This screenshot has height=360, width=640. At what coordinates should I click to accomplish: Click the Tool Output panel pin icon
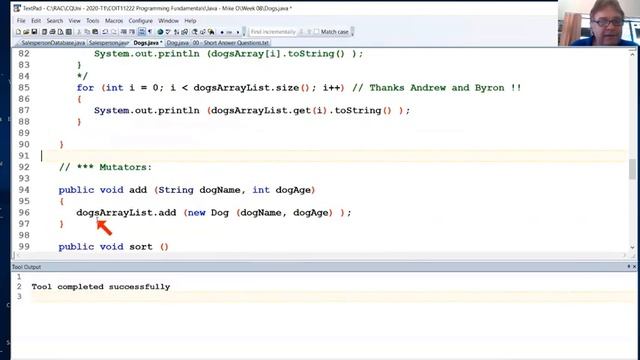(x=629, y=267)
